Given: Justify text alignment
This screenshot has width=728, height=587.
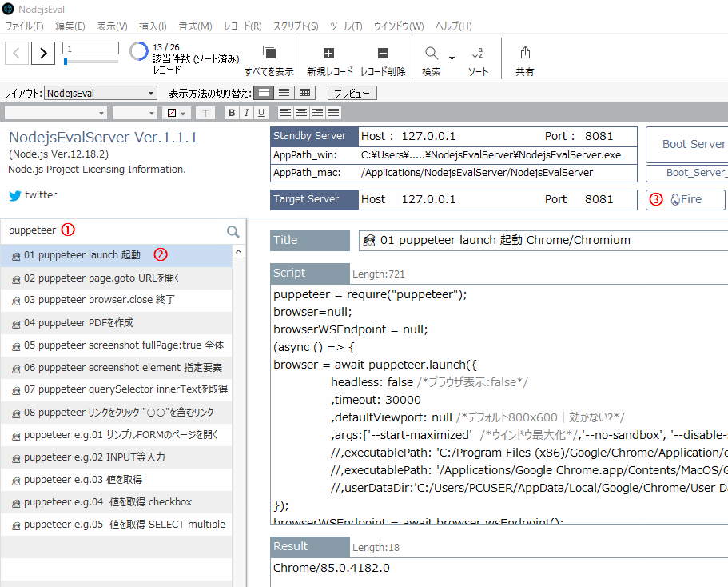Looking at the screenshot, I should (x=333, y=113).
